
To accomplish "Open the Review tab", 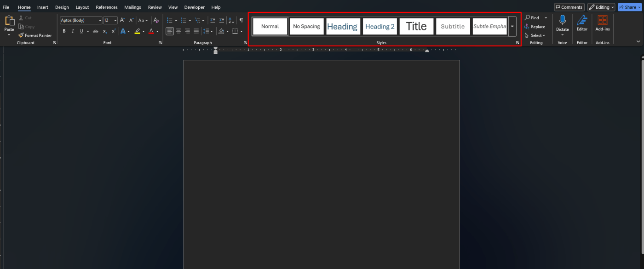I will coord(155,7).
